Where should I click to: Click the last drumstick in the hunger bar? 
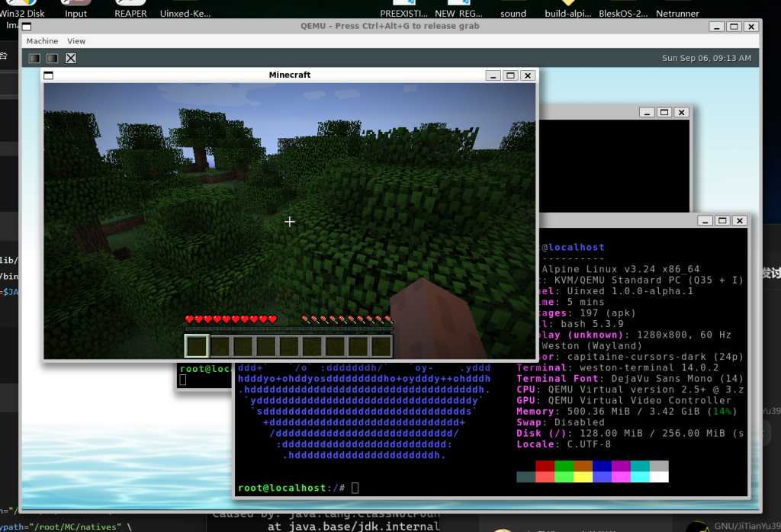click(x=388, y=319)
